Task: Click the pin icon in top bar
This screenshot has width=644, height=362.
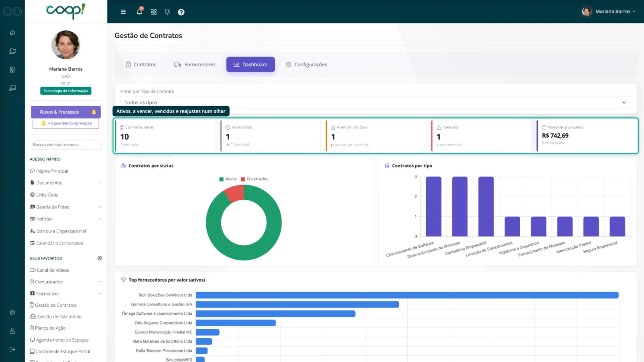Action: pyautogui.click(x=167, y=12)
